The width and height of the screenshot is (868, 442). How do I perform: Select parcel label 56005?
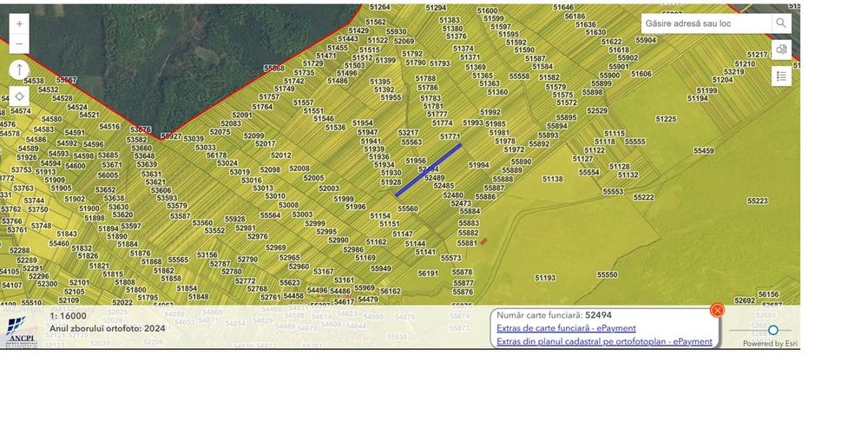108,175
